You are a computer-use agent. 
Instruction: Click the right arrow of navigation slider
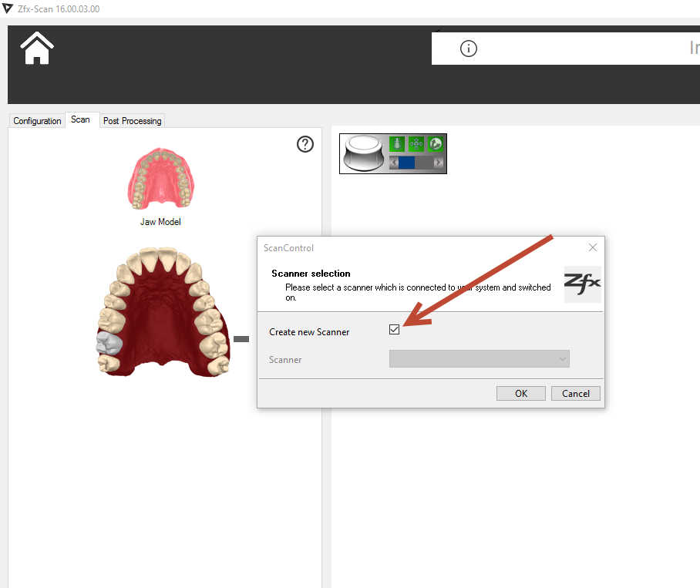pyautogui.click(x=439, y=163)
